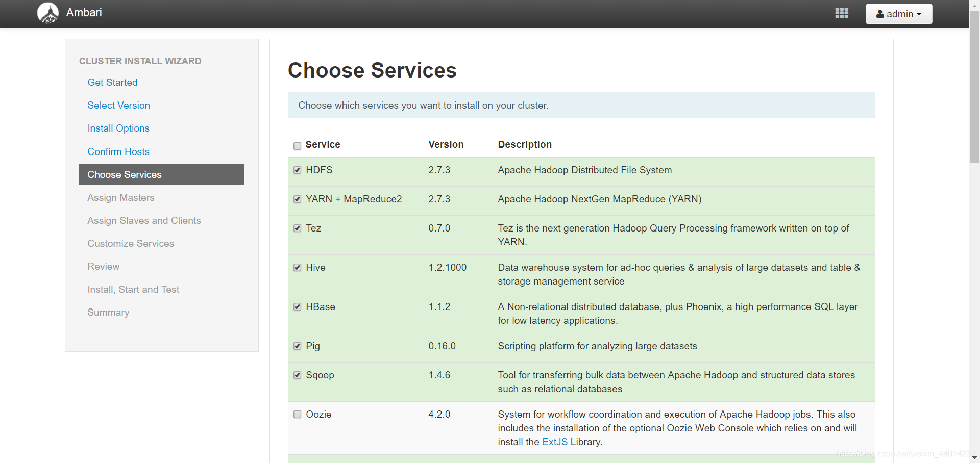Click the Ambari logo icon
The image size is (980, 463).
pos(48,13)
